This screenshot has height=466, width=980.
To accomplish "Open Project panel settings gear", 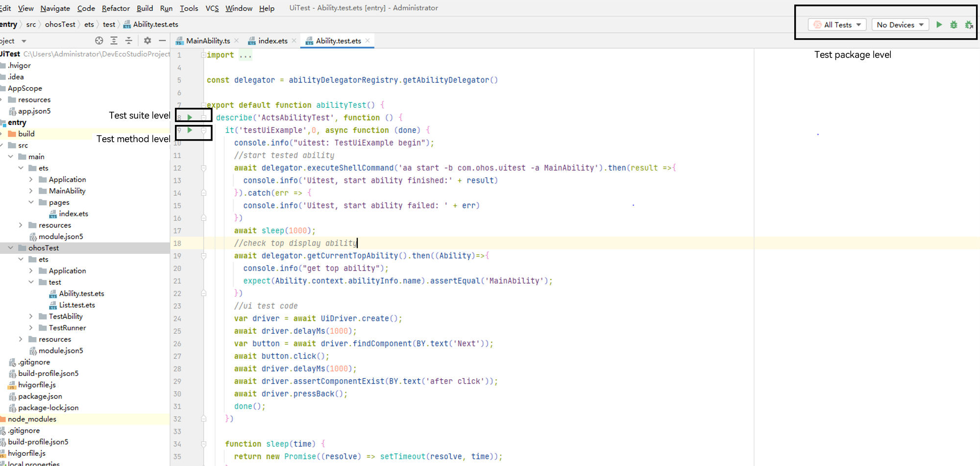I will (x=147, y=41).
